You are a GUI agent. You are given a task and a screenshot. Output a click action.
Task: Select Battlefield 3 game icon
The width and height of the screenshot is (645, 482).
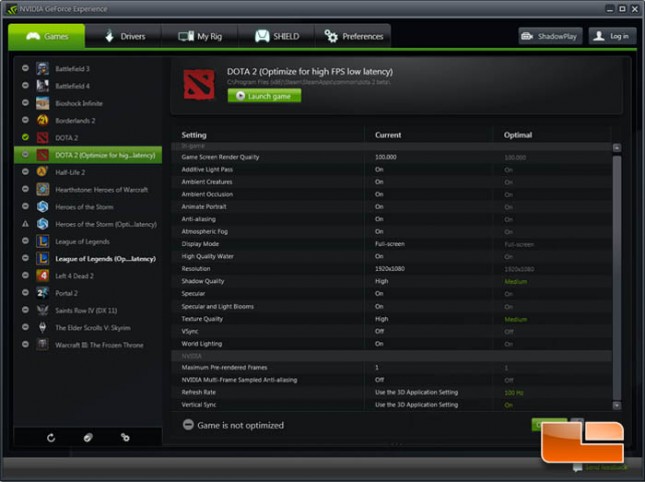click(42, 68)
